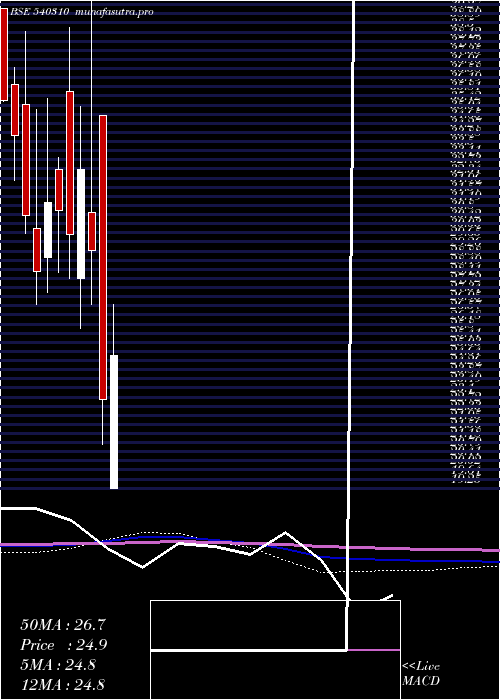The height and width of the screenshot is (700, 500).
Task: Select the 50MA : 26.7 reading
Action: [63, 625]
